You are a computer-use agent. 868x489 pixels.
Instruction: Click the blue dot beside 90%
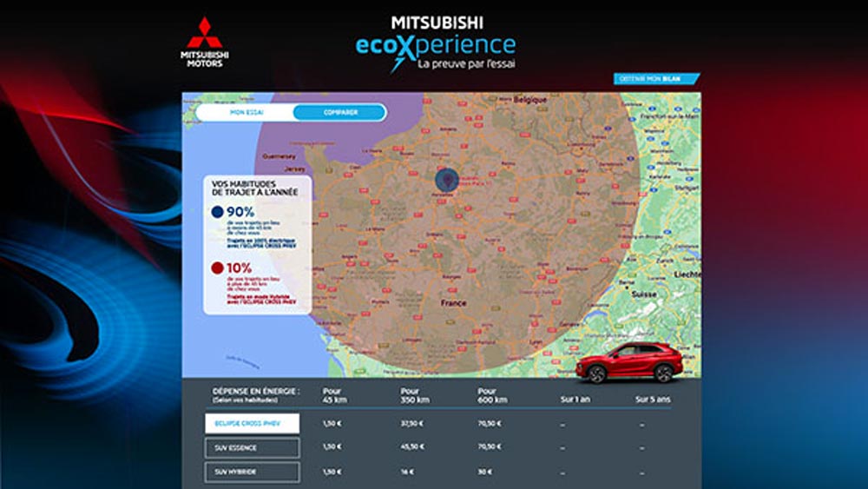[x=218, y=212]
